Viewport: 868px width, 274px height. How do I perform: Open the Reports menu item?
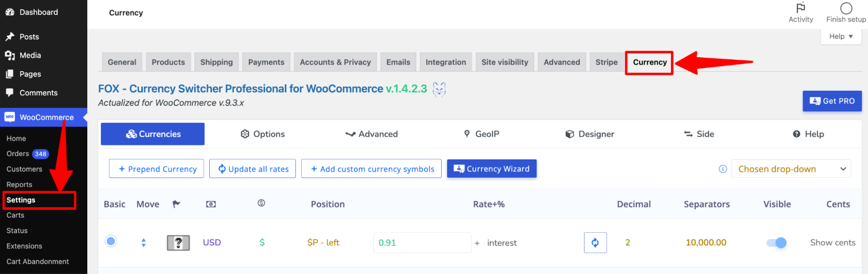19,185
